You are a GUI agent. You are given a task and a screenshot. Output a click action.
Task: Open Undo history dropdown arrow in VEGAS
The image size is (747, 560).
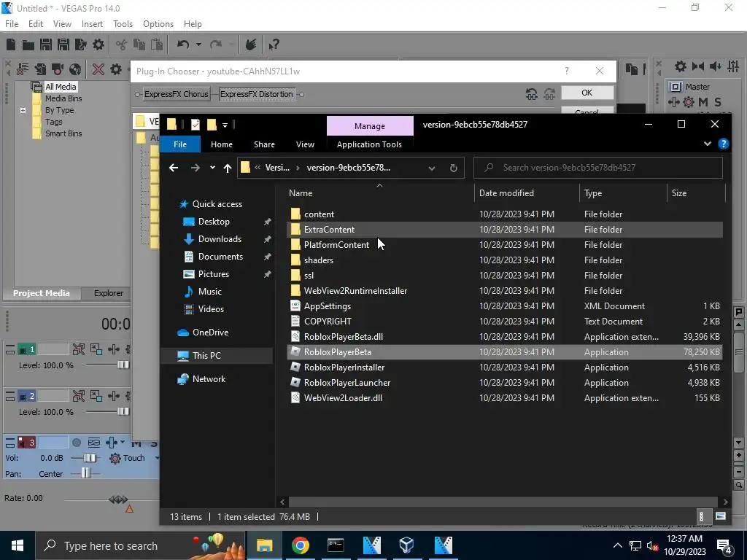(x=198, y=44)
